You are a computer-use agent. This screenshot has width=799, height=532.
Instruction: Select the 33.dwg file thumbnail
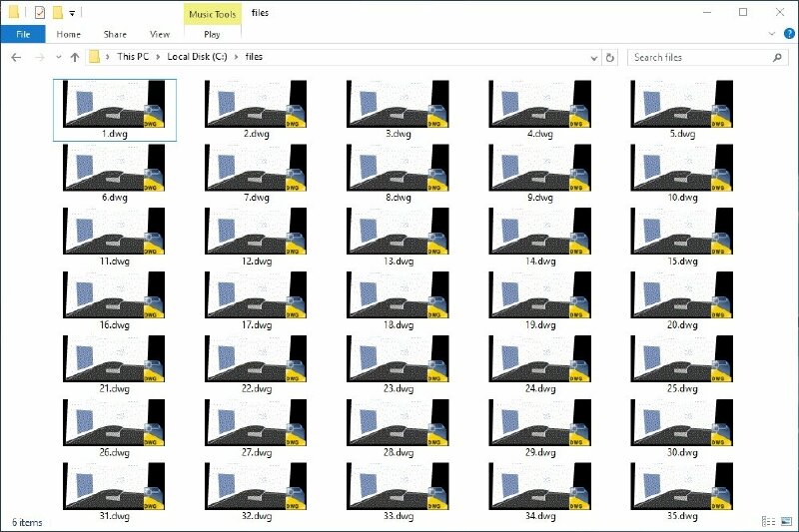[398, 486]
